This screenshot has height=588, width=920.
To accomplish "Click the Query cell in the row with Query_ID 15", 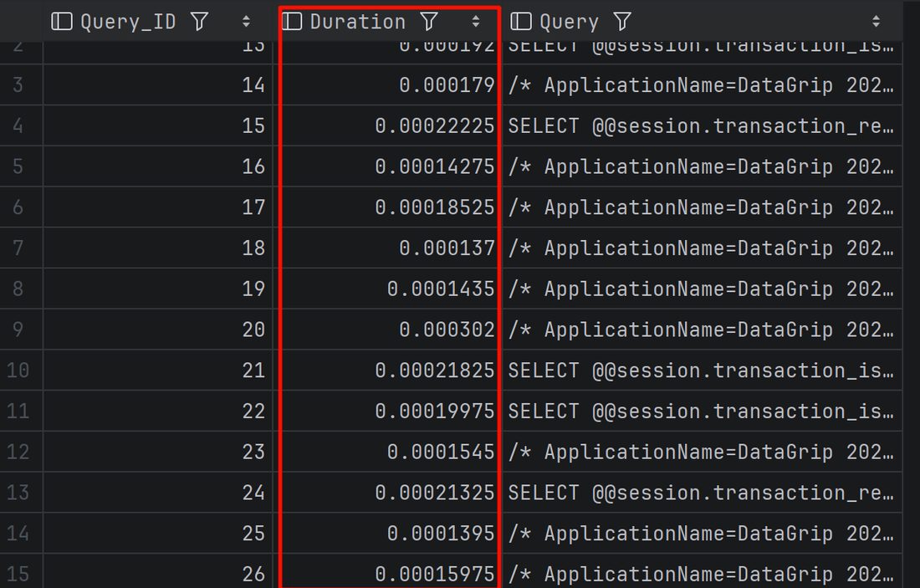I will coord(703,125).
